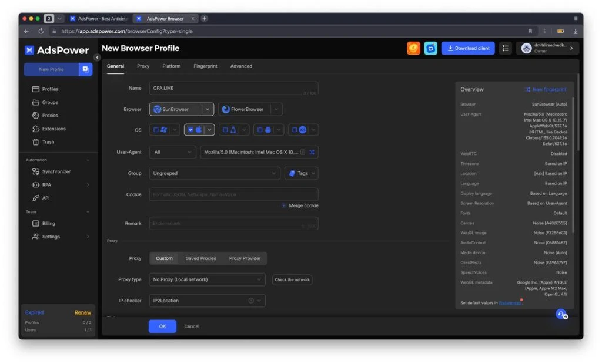
Task: Click the Cookie input field
Action: 233,194
